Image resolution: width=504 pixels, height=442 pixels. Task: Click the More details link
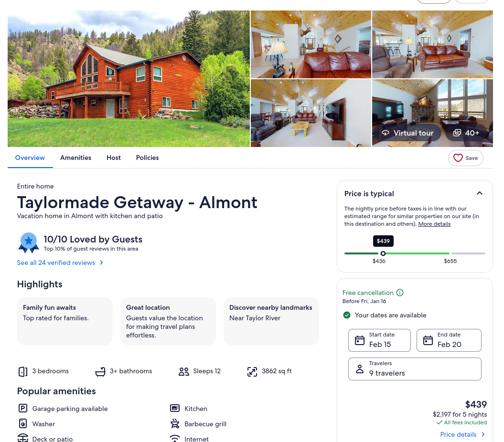[434, 224]
